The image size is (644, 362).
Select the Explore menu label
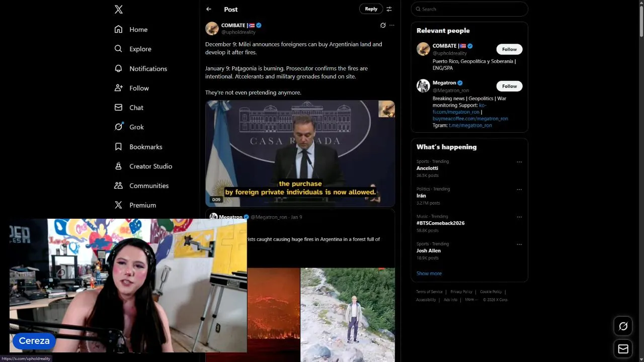(140, 49)
